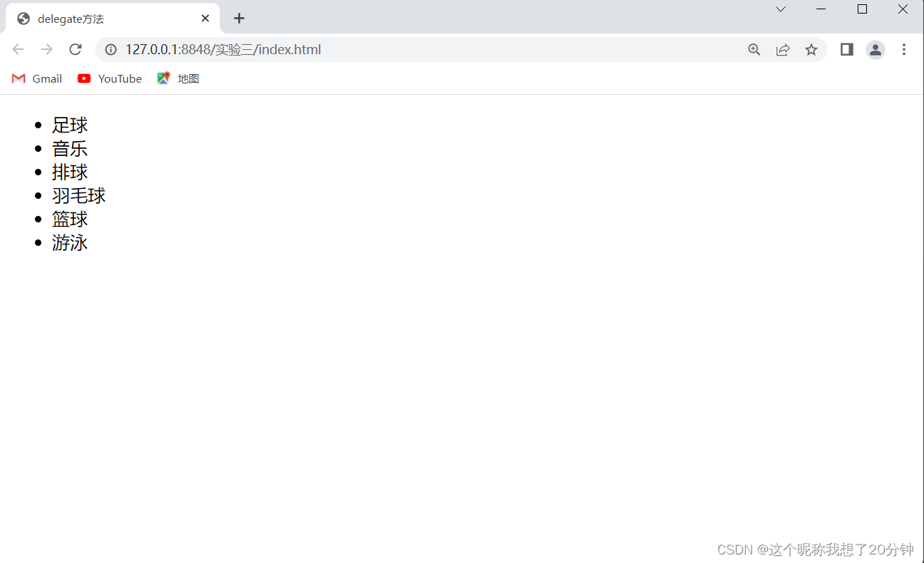Open a new tab with plus button

[240, 19]
